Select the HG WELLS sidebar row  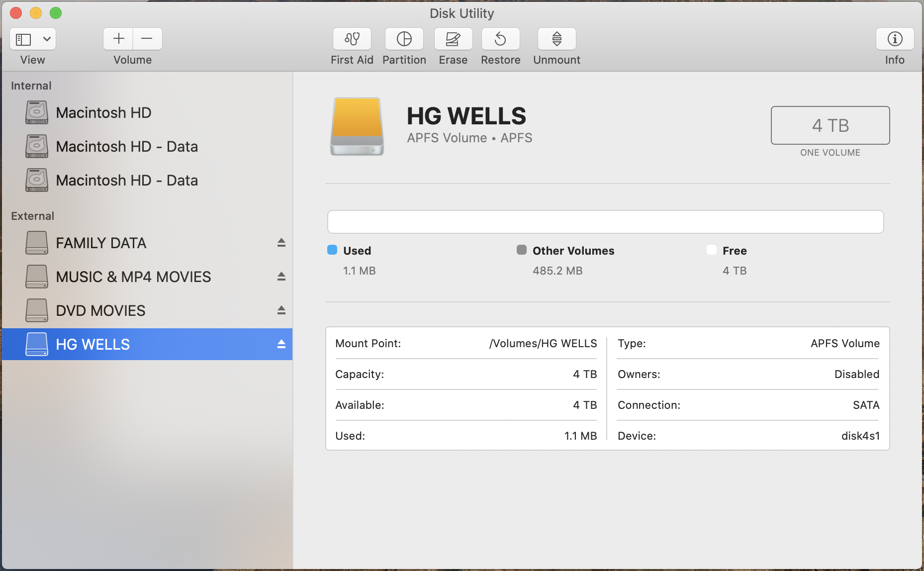click(147, 344)
